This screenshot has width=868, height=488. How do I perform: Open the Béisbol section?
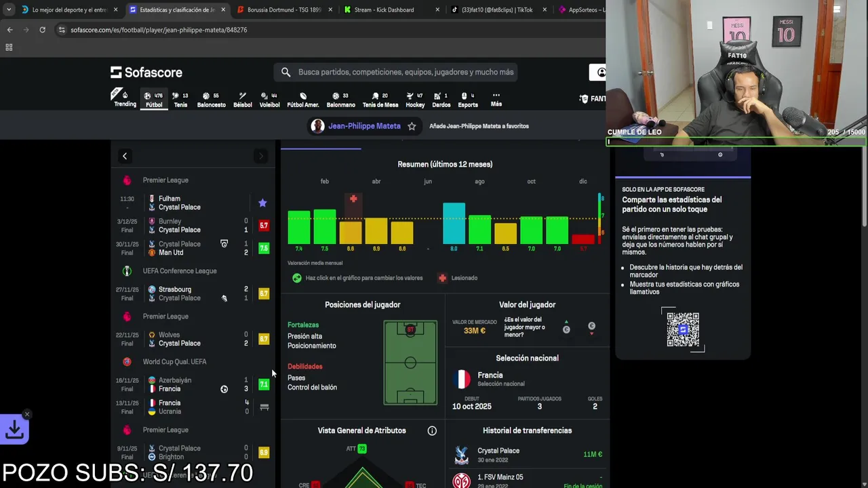[x=242, y=99]
